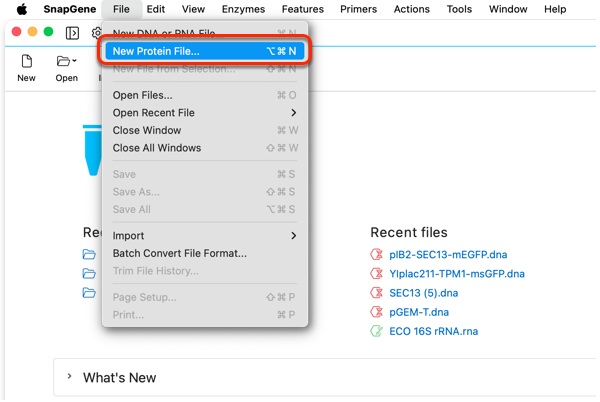The width and height of the screenshot is (600, 402).
Task: Open the Apple menu
Action: click(x=22, y=9)
